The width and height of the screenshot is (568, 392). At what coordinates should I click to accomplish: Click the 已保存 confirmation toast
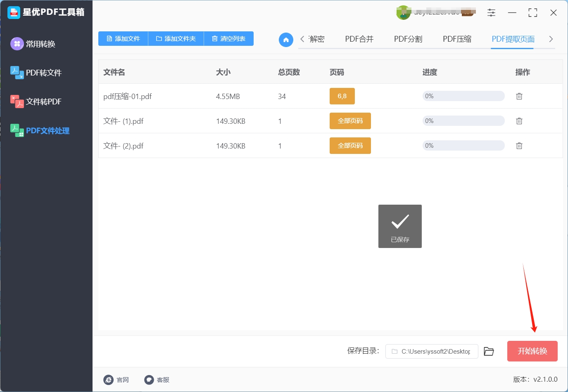[400, 226]
